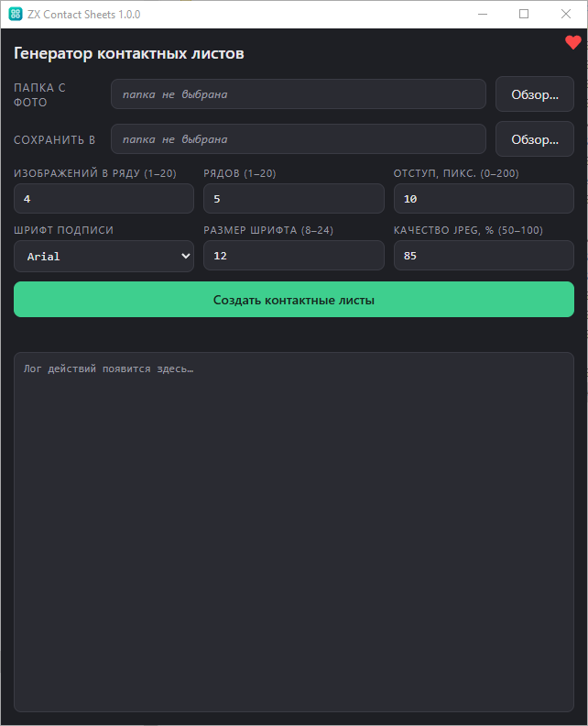This screenshot has width=588, height=726.
Task: Minimize the ZX Contact Sheets window
Action: 483,14
